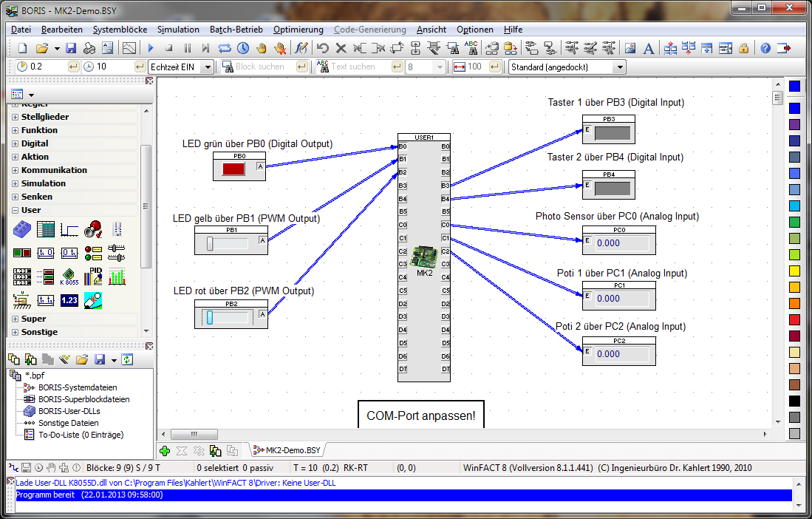Viewport: 812px width, 519px height.
Task: Select the 1.23 numeric display block
Action: (x=69, y=300)
